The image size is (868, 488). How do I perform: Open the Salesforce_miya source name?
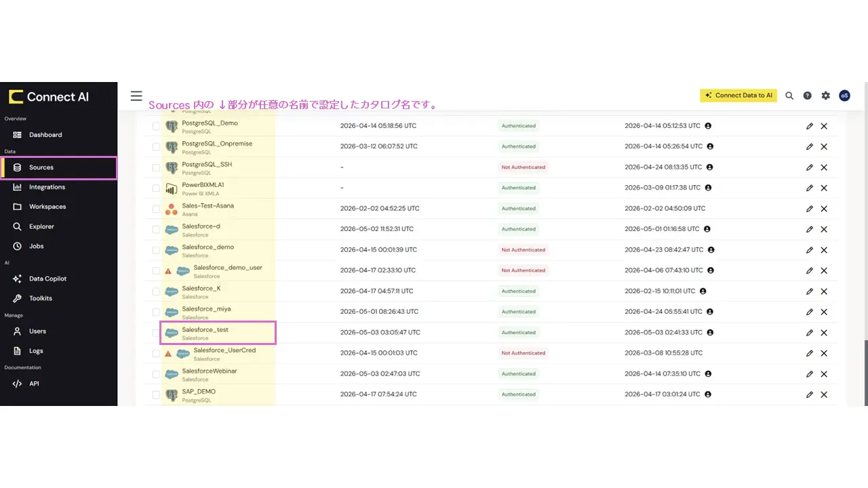(x=206, y=309)
